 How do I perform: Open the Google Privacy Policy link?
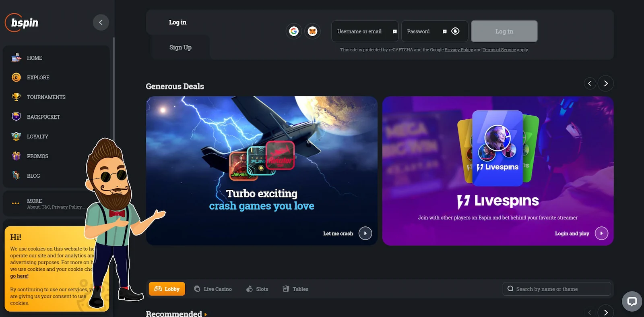pos(459,50)
